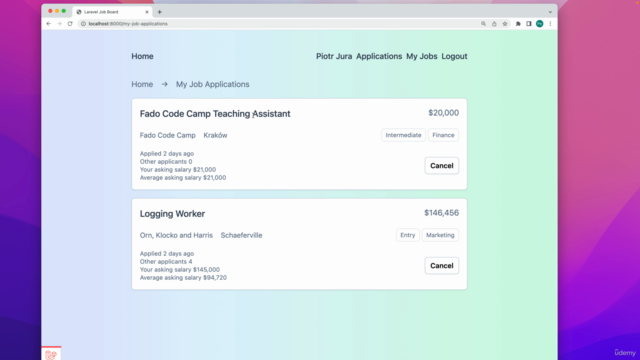This screenshot has width=640, height=360.
Task: Click the site info icon in the address bar
Action: (x=83, y=24)
